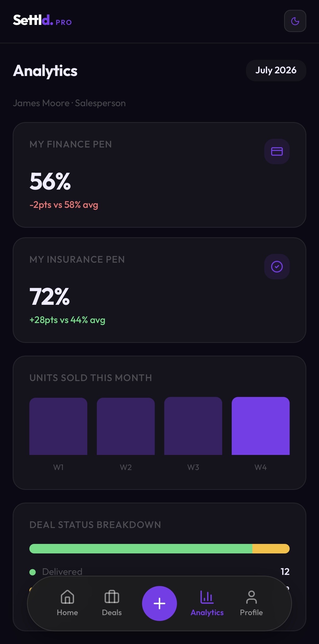
Task: Click the yellow segment of deal status bar
Action: (271, 549)
